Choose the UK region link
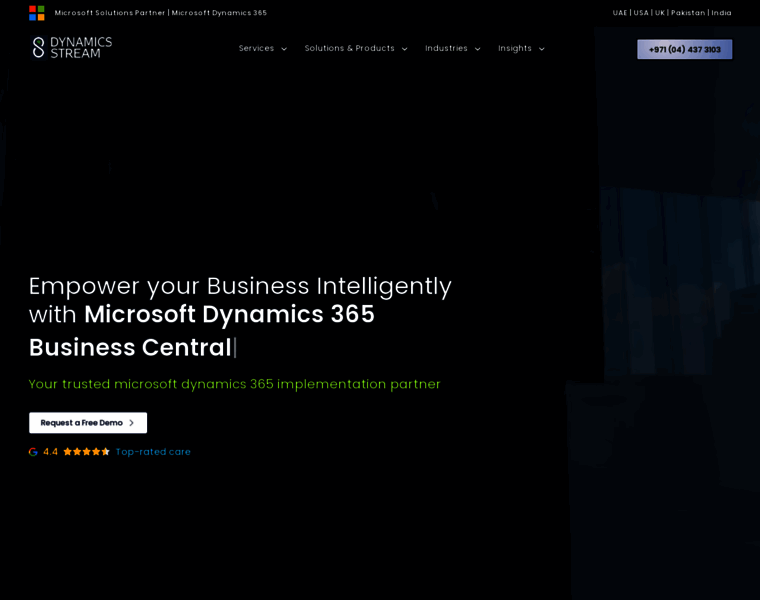The width and height of the screenshot is (760, 600). (660, 13)
